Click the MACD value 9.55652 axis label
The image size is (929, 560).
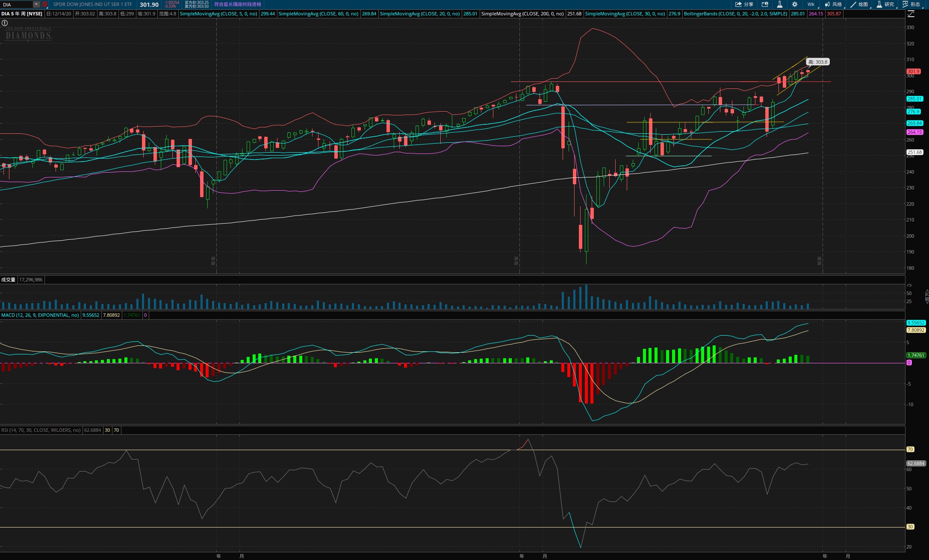(x=916, y=323)
